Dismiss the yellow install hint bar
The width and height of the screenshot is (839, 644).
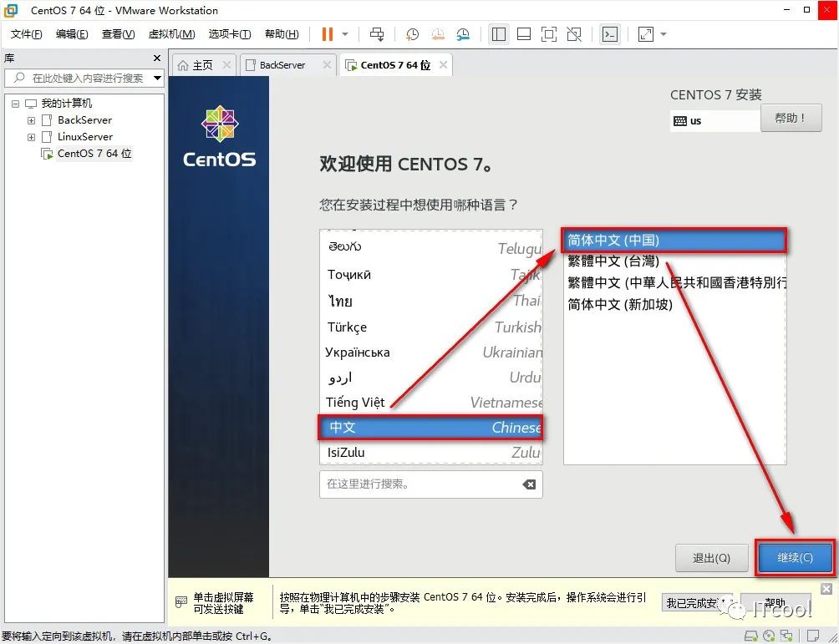click(826, 589)
